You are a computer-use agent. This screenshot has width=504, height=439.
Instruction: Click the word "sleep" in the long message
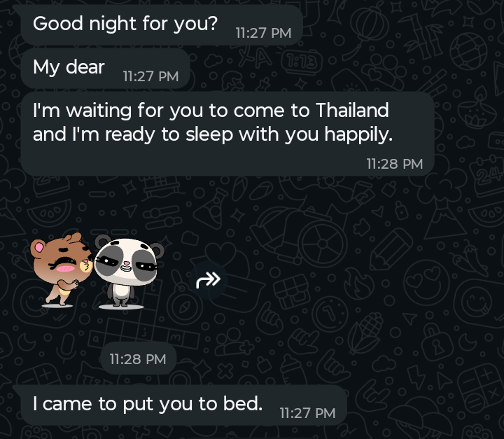pyautogui.click(x=209, y=134)
